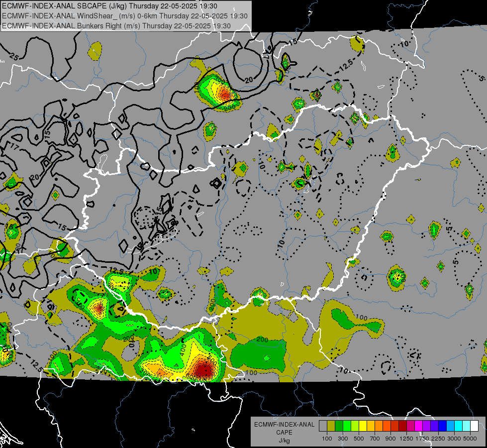Image resolution: width=487 pixels, height=448 pixels.
Task: Click the dark green legend swatch
Action: click(x=339, y=426)
